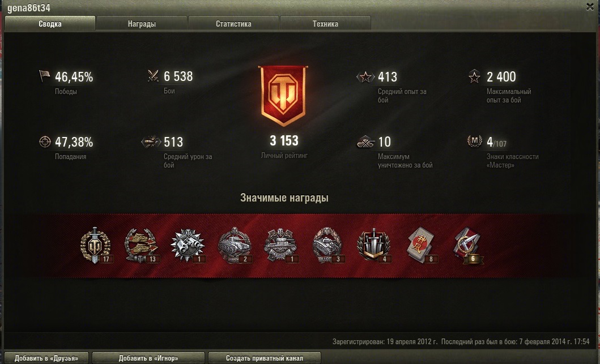This screenshot has width=600, height=364.
Task: Click the Добавить в «Игнор» button
Action: [148, 358]
